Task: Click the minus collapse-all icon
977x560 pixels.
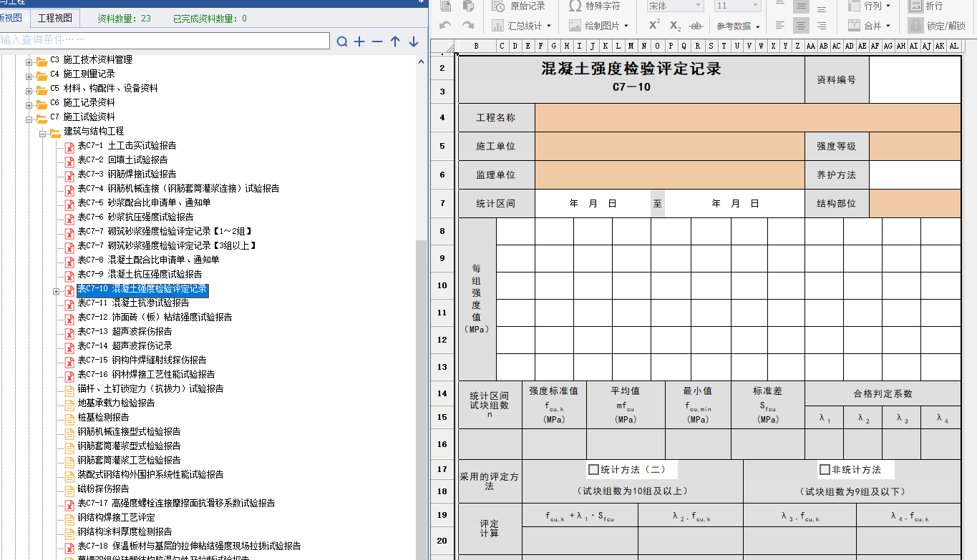Action: [x=377, y=41]
